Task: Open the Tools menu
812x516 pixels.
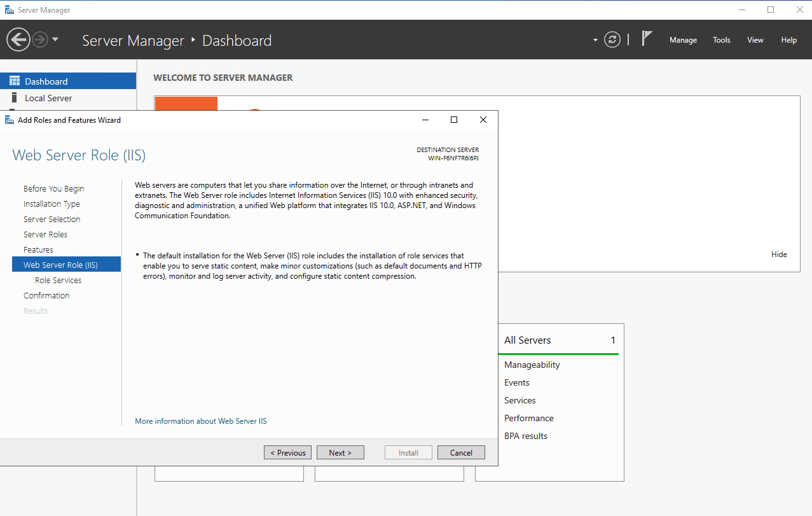Action: click(x=721, y=40)
